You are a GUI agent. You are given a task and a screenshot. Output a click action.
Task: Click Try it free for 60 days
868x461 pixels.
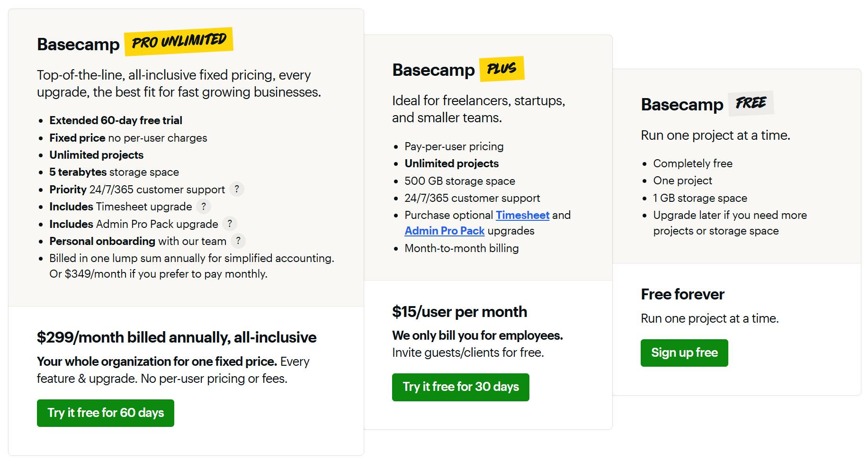click(x=105, y=413)
